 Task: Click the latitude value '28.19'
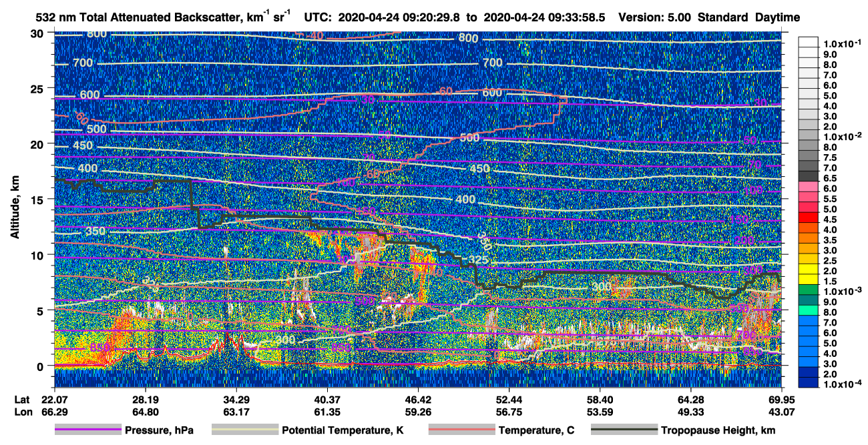pyautogui.click(x=145, y=400)
